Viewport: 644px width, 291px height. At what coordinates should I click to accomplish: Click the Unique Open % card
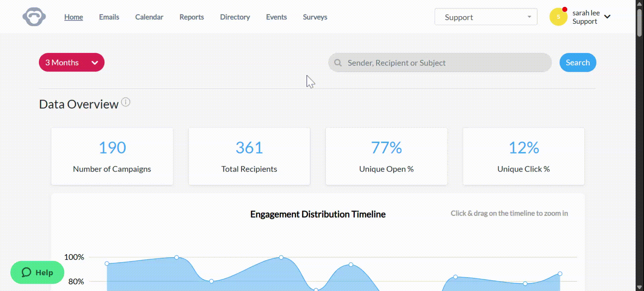(386, 156)
